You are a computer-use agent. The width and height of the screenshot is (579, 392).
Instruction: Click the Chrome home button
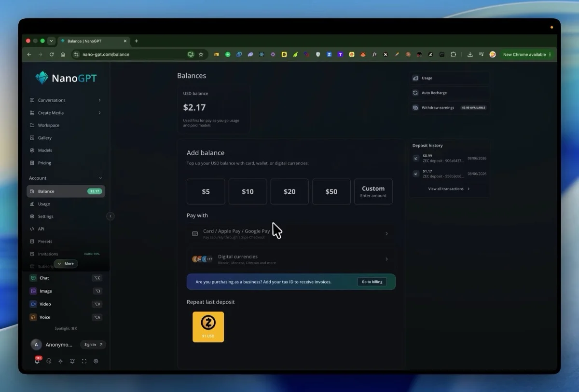pos(63,54)
